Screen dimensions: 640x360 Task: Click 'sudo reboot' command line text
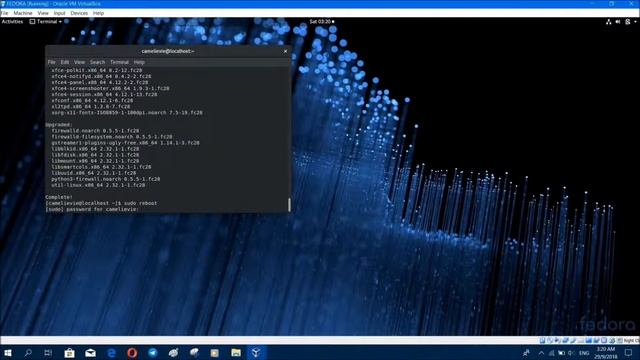[140, 203]
